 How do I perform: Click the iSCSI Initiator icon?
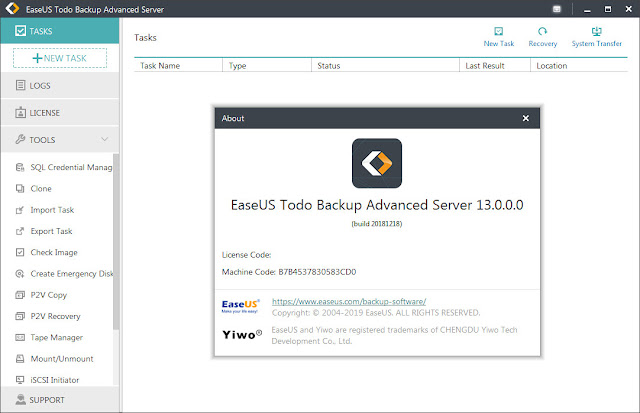pyautogui.click(x=20, y=380)
